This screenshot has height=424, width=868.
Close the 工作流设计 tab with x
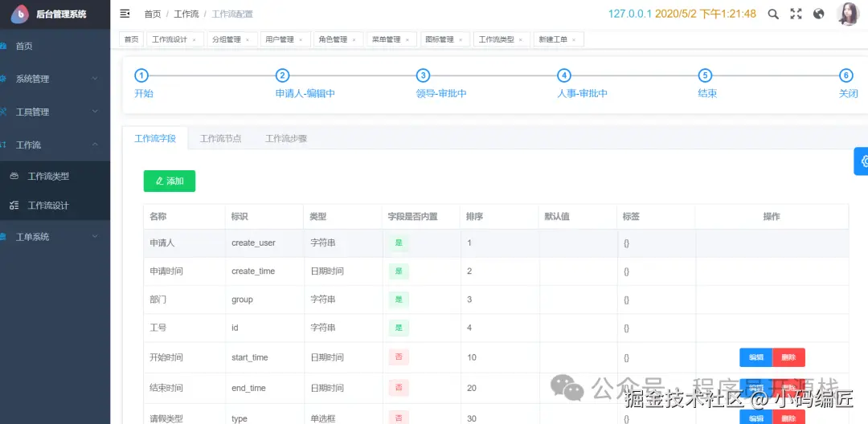[194, 40]
